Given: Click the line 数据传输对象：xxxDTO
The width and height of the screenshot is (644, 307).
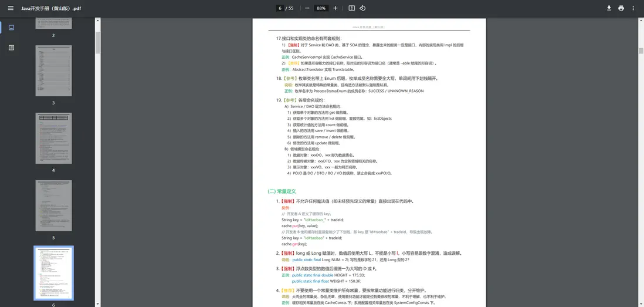Looking at the screenshot, I should tap(332, 161).
